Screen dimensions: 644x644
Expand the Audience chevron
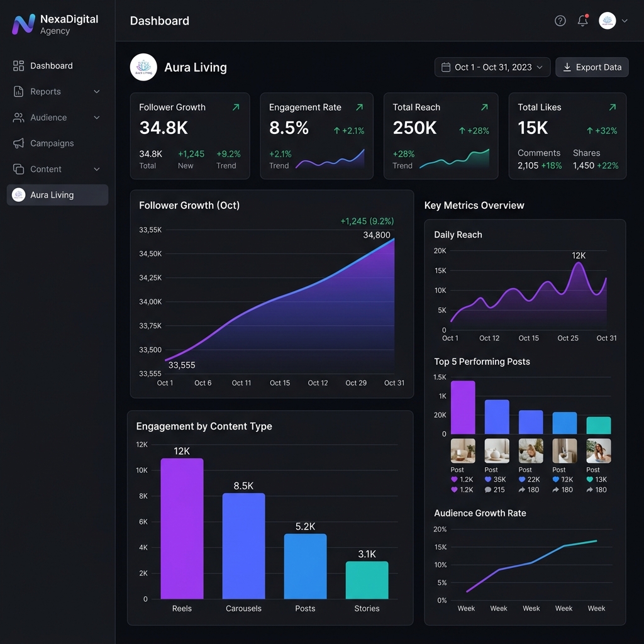(97, 118)
